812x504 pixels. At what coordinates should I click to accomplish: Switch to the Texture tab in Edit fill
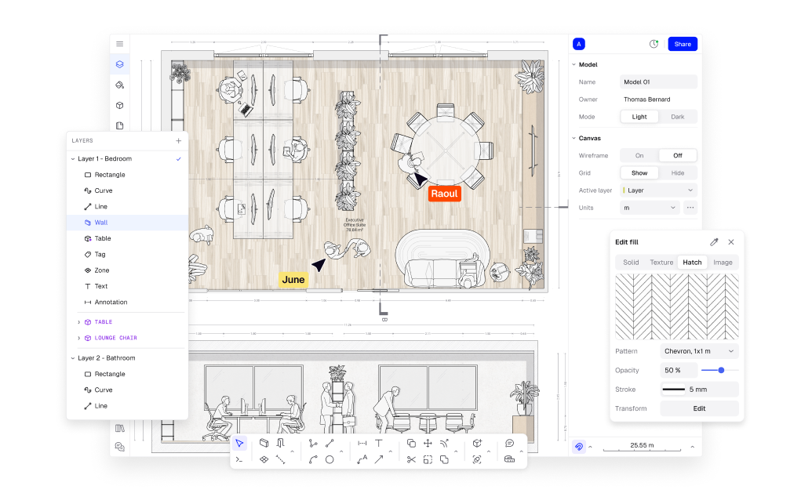(661, 263)
